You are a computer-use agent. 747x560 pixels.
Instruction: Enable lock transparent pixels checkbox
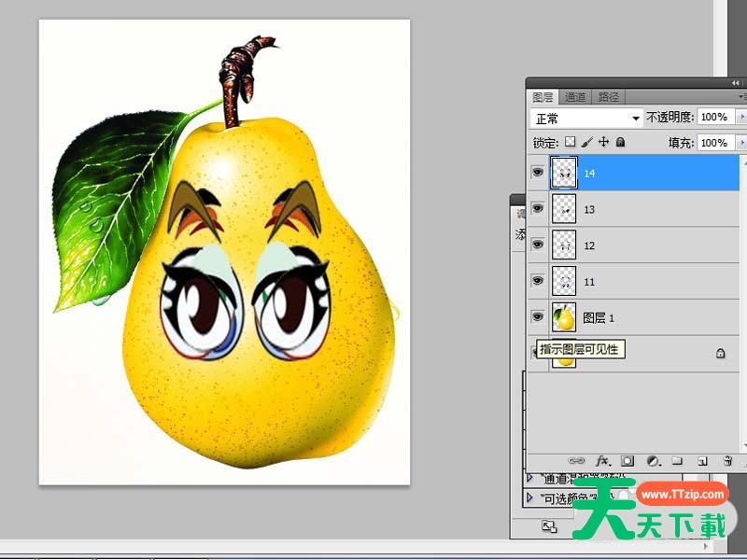click(x=571, y=143)
